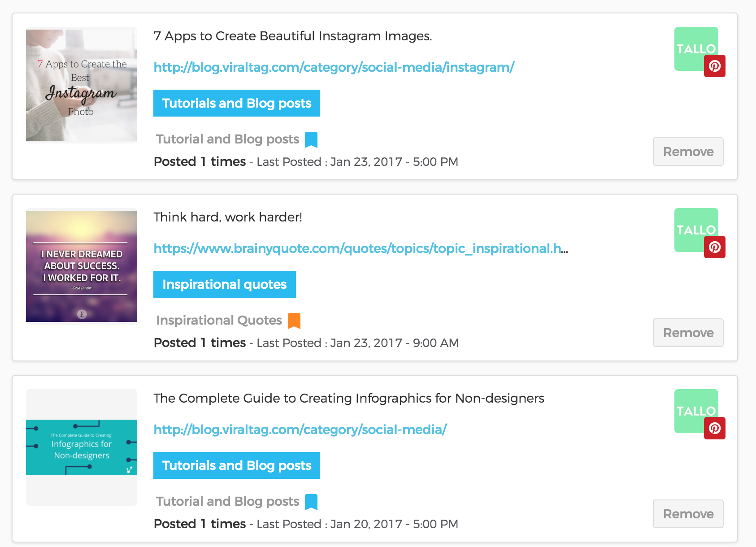The height and width of the screenshot is (547, 756).
Task: Open the viraltag instagram category link
Action: point(334,67)
